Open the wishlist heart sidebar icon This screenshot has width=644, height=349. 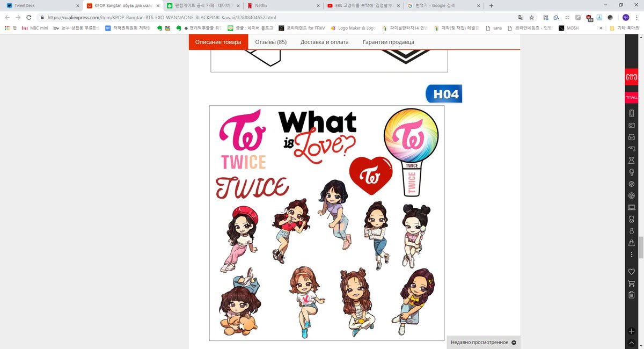[631, 272]
